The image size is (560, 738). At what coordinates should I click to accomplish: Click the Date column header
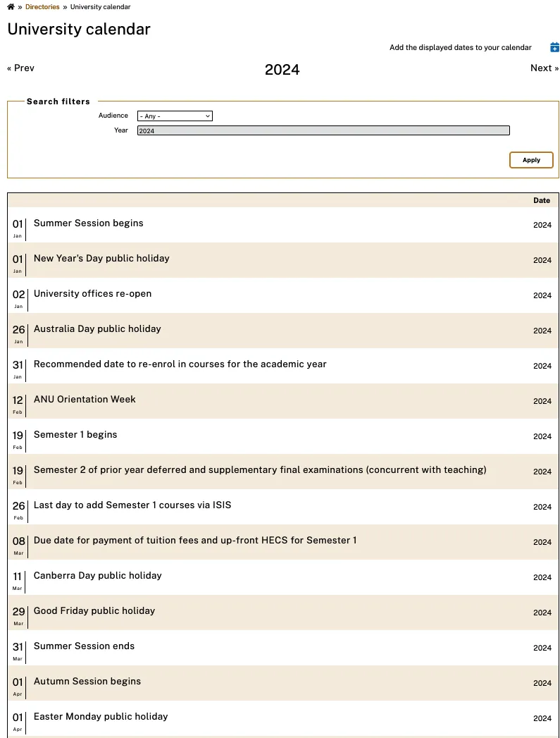tap(542, 200)
